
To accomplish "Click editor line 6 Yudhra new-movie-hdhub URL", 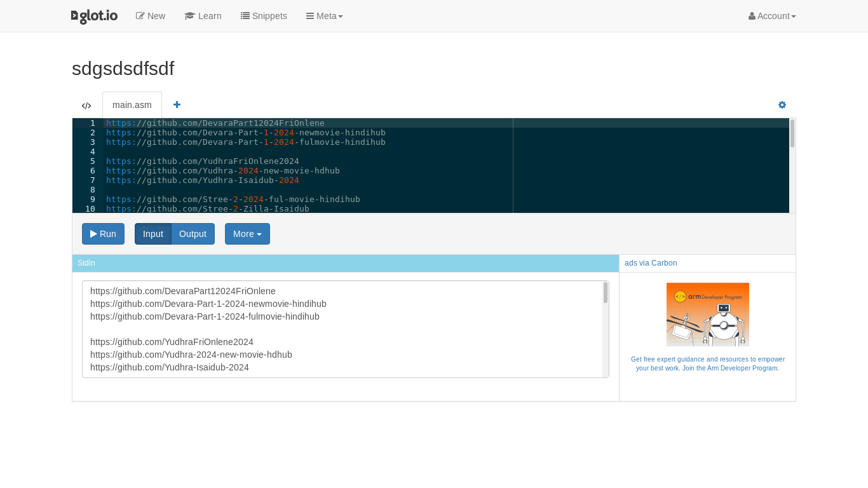I will tap(223, 171).
